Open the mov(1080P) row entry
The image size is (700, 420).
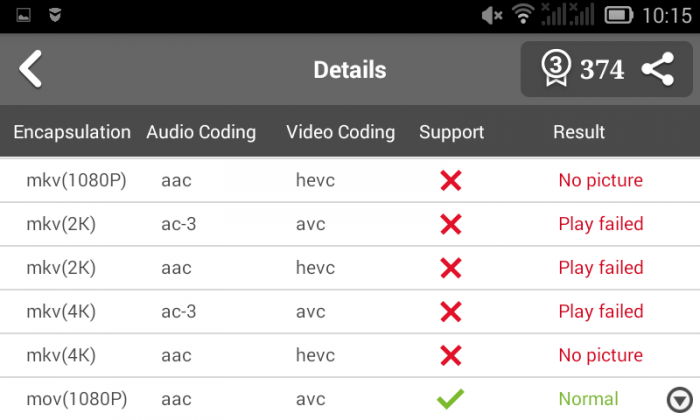pyautogui.click(x=77, y=399)
